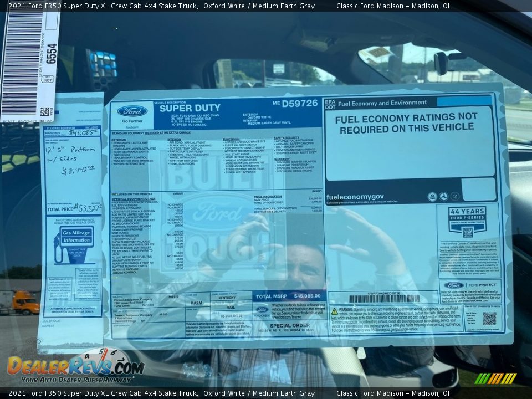532x399 pixels.
Task: Click the fueleconomy.gov web address
Action: click(x=355, y=197)
